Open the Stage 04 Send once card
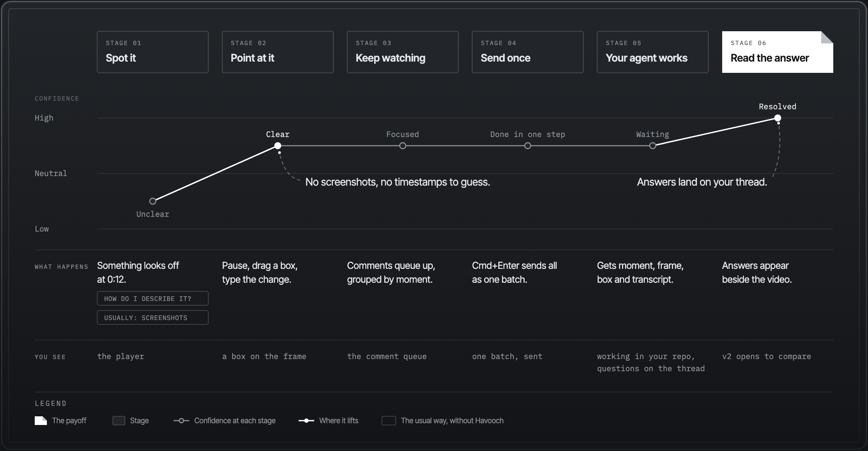 528,52
